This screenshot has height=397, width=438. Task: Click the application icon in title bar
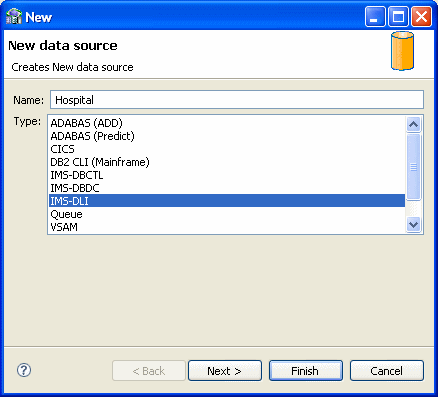(14, 17)
